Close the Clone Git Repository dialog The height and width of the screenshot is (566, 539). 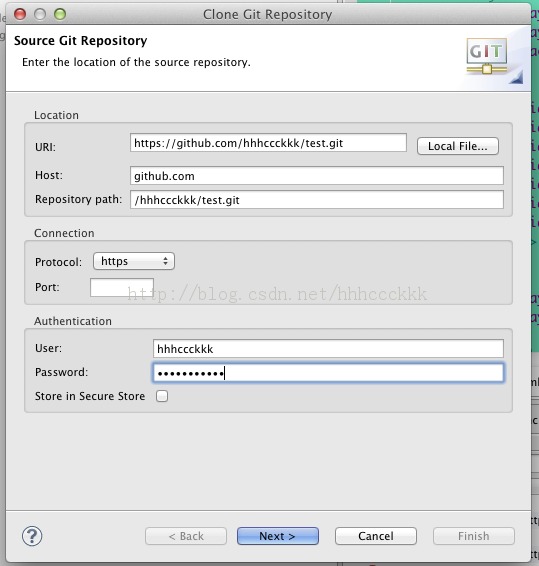[20, 14]
